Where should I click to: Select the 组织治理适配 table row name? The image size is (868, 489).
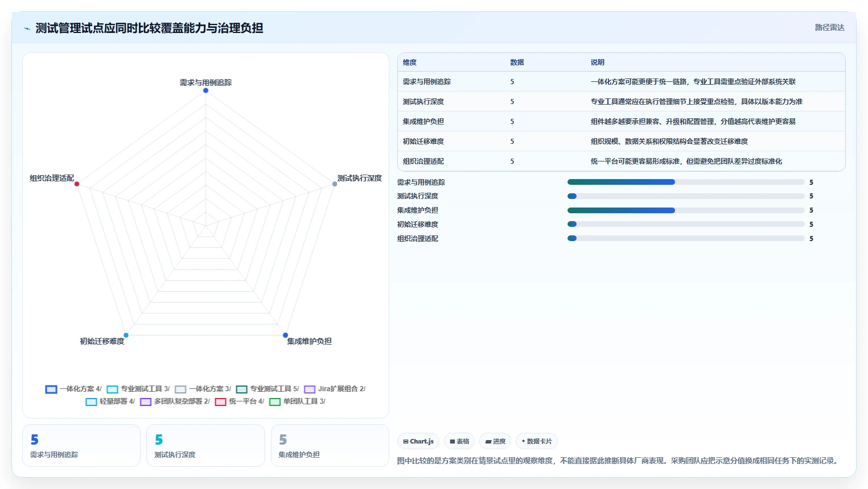[x=423, y=161]
